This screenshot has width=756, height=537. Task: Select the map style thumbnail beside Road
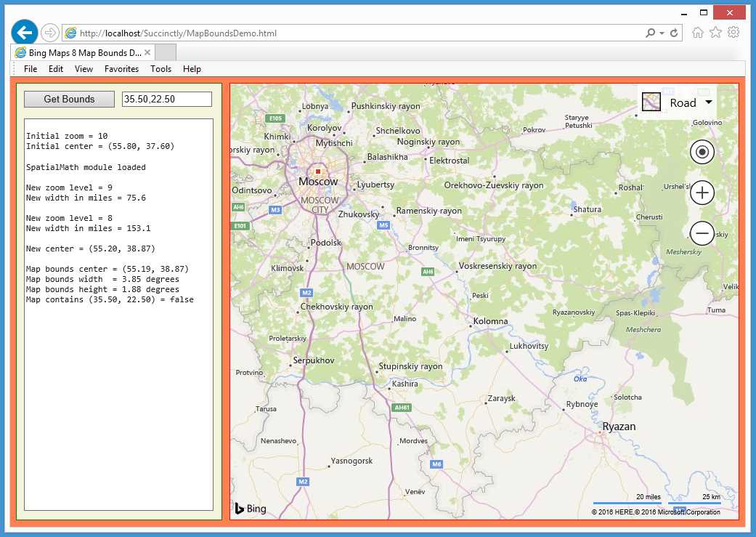point(650,102)
